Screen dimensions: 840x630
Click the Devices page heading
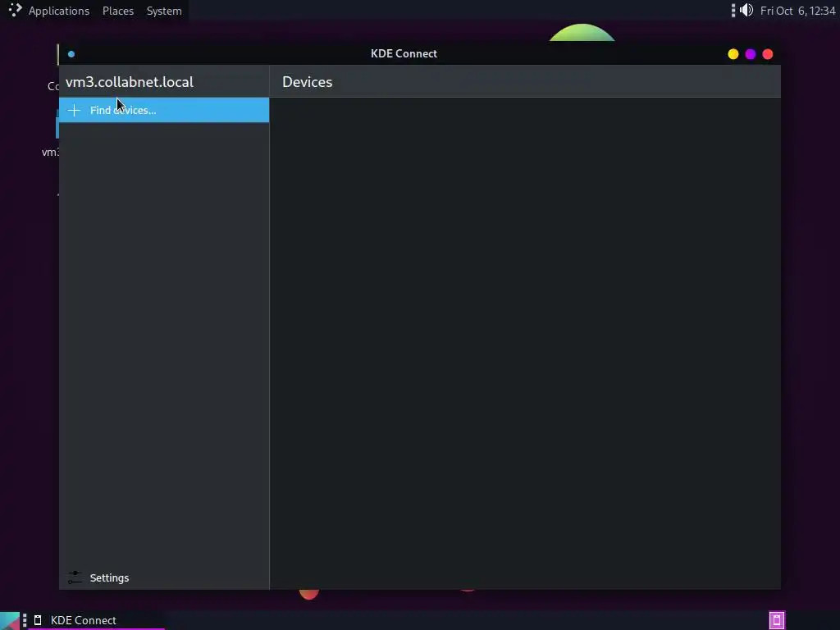point(307,82)
